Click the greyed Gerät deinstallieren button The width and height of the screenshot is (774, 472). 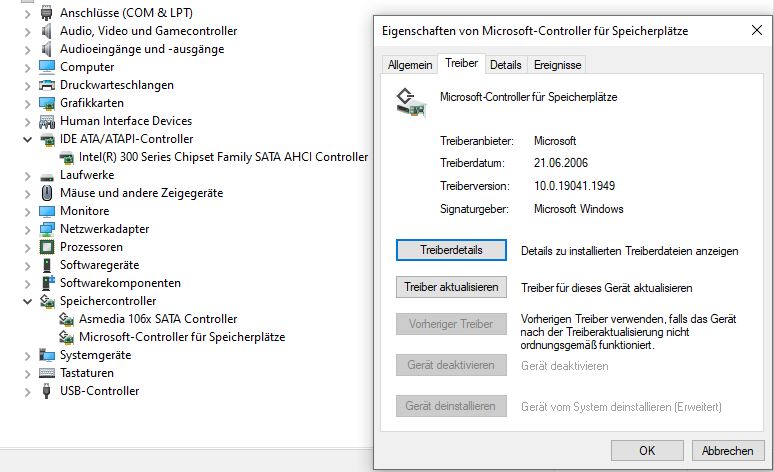451,406
